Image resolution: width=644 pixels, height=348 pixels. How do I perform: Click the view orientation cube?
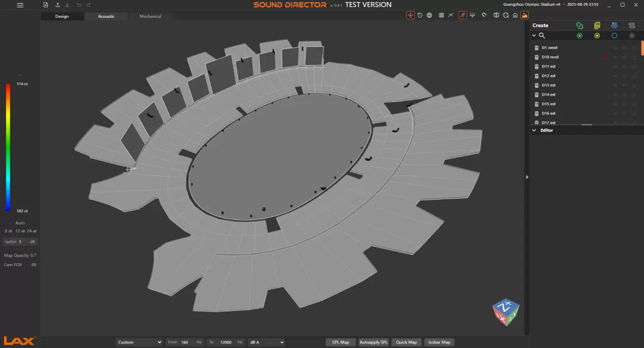tap(506, 312)
